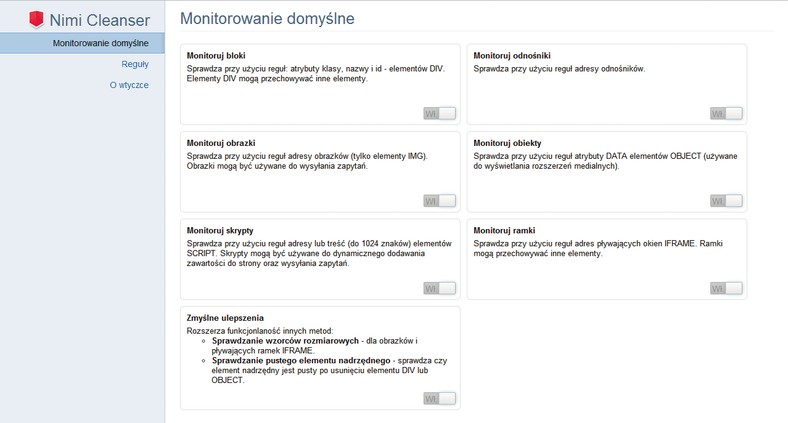Viewport: 788px width, 423px height.
Task: Click the Zmyślne ulepszenia card title
Action: click(x=225, y=318)
